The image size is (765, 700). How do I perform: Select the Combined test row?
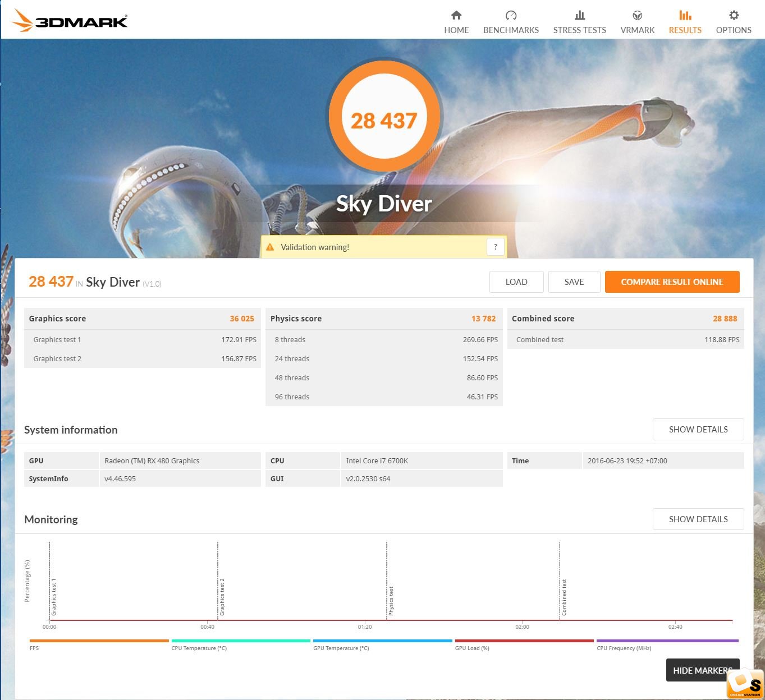[626, 339]
